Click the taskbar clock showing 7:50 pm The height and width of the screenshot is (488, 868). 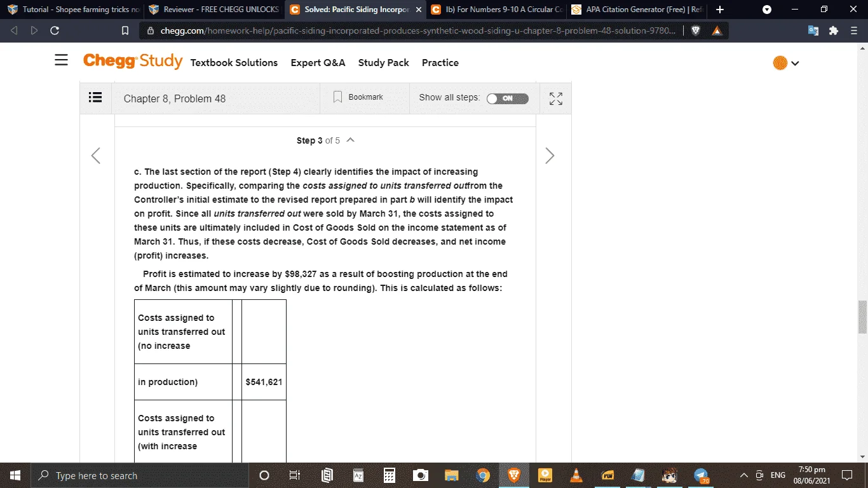(812, 475)
